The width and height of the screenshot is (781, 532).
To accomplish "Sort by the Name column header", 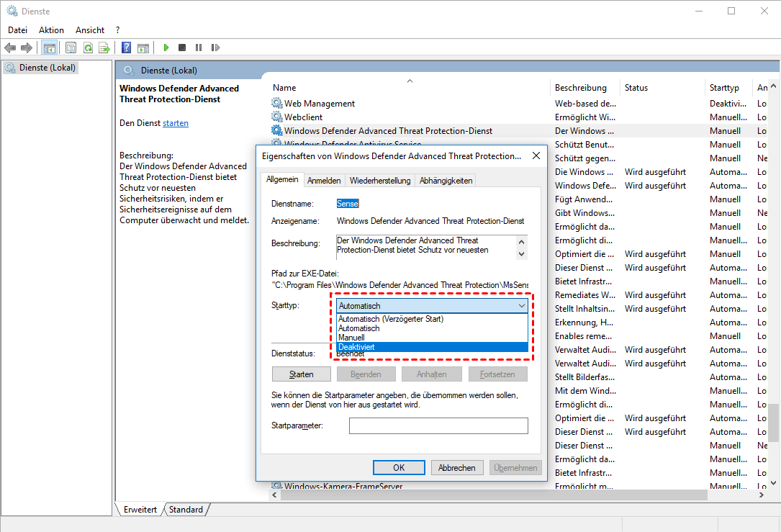I will click(x=410, y=88).
